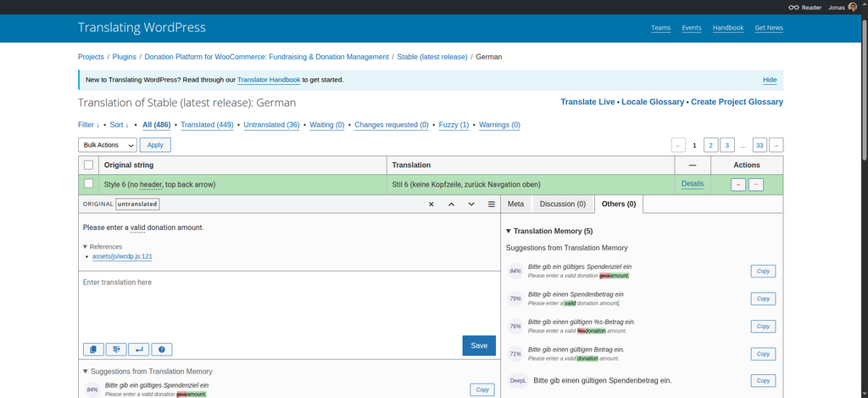Click the previous page arrow in pagination

(678, 145)
